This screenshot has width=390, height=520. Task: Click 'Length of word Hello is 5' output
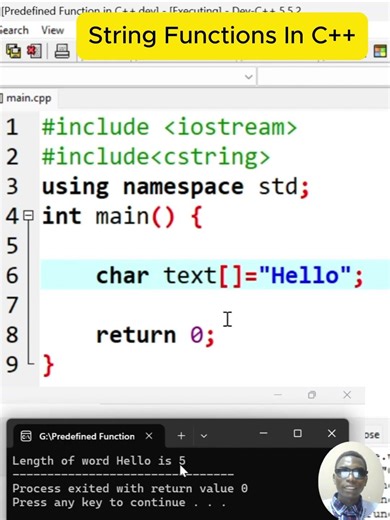[x=99, y=461]
